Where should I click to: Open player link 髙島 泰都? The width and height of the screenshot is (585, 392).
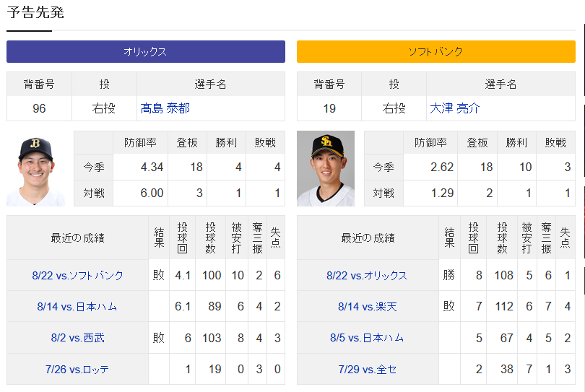[x=165, y=108]
